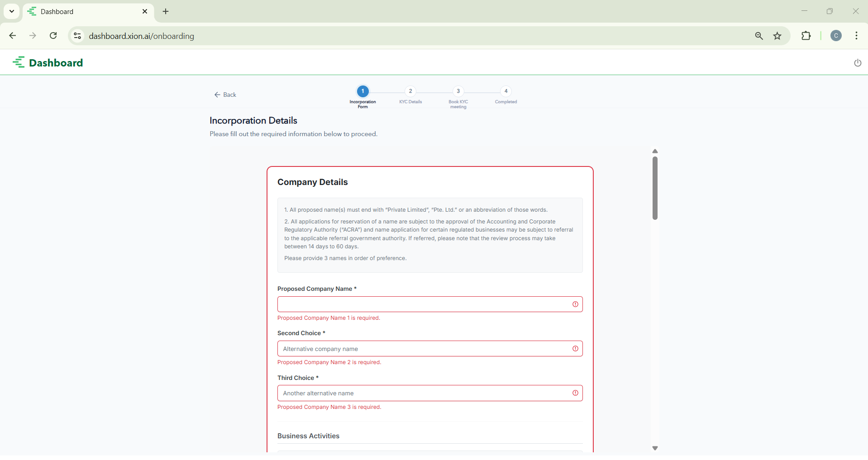This screenshot has height=460, width=868.
Task: Click the site information icon
Action: coord(77,36)
